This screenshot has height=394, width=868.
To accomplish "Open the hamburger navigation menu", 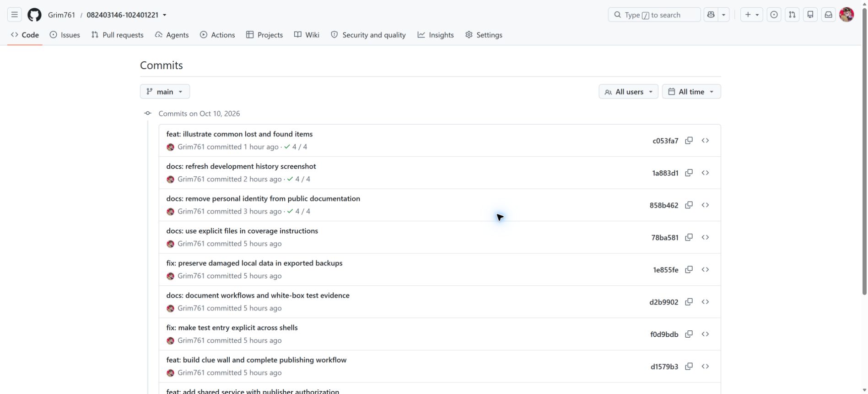I will click(15, 15).
